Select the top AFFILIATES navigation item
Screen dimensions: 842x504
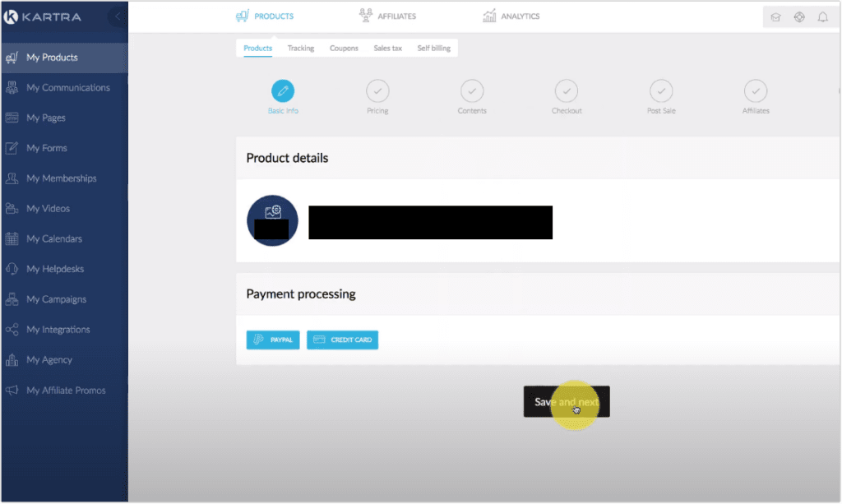(388, 16)
